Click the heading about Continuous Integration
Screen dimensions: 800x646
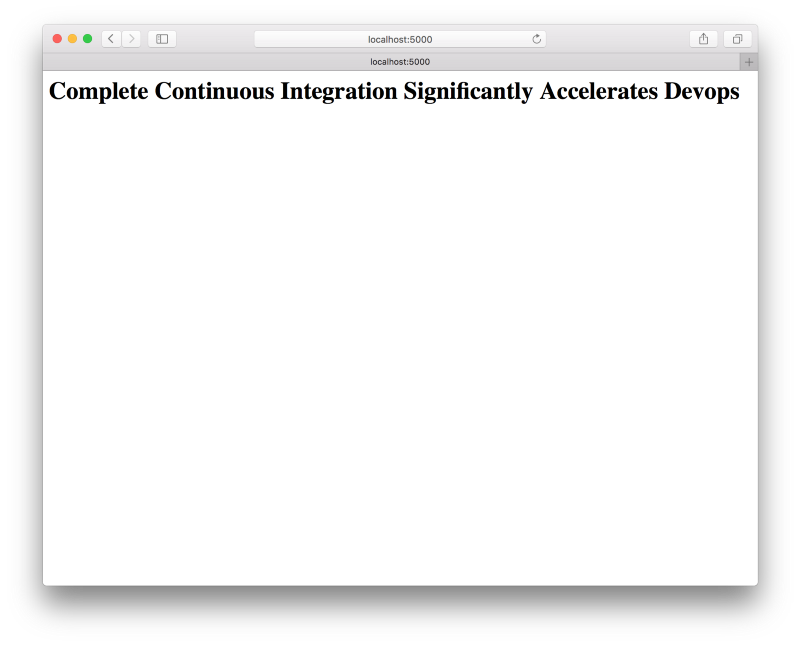pos(394,91)
